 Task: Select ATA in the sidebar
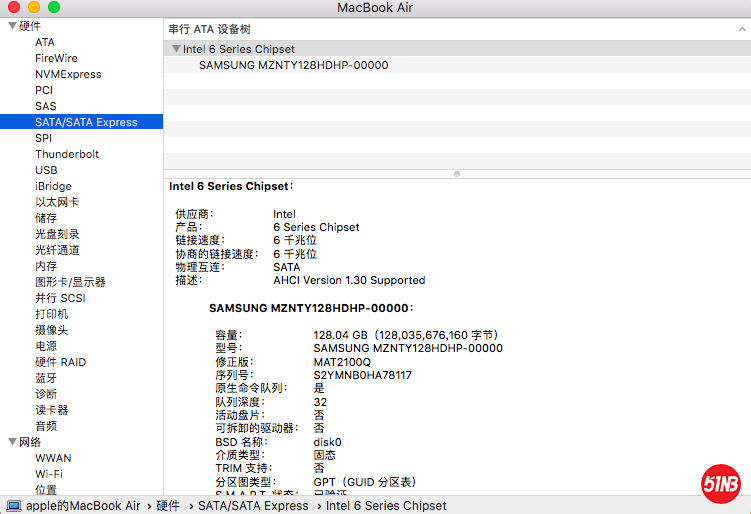coord(45,42)
